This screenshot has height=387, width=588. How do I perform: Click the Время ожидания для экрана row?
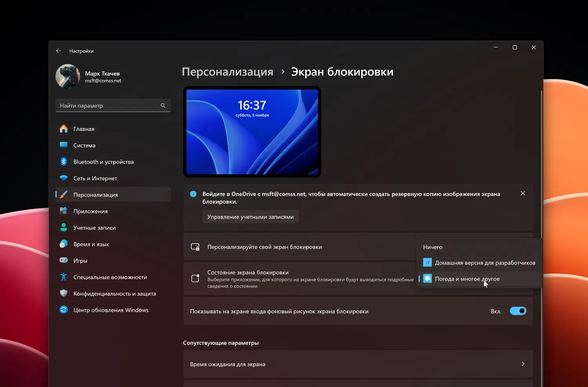point(358,364)
